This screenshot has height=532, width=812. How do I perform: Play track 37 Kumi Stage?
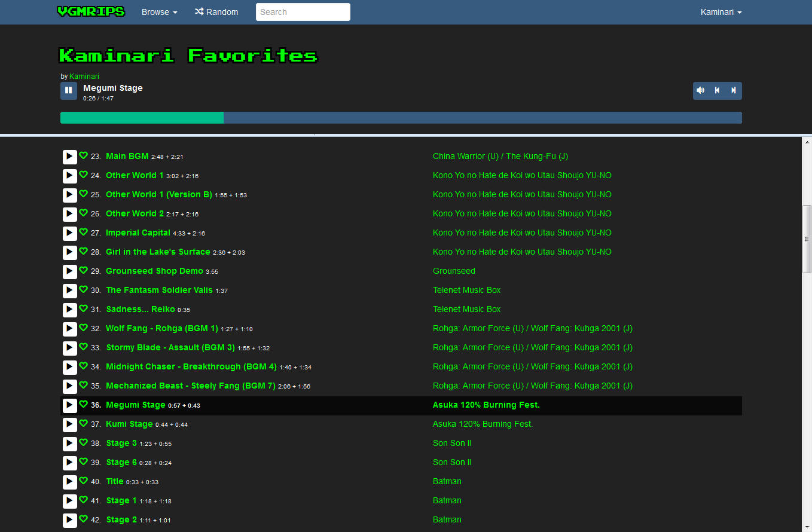pos(70,424)
